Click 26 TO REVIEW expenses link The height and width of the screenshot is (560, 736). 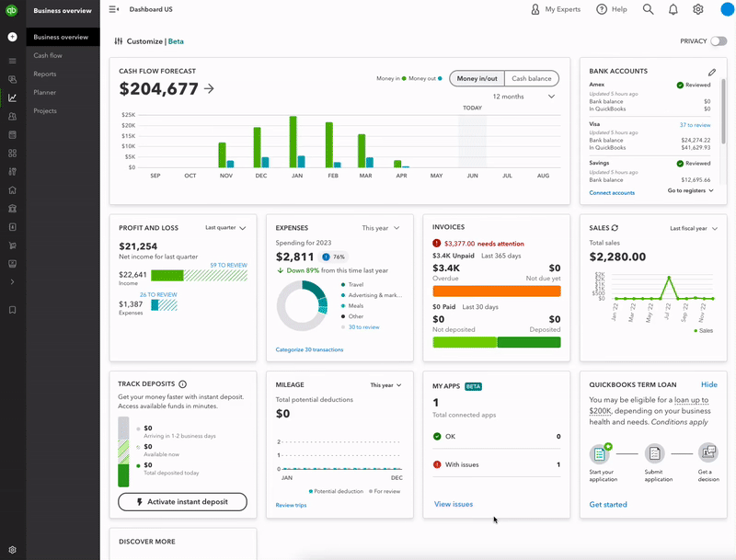pos(158,294)
